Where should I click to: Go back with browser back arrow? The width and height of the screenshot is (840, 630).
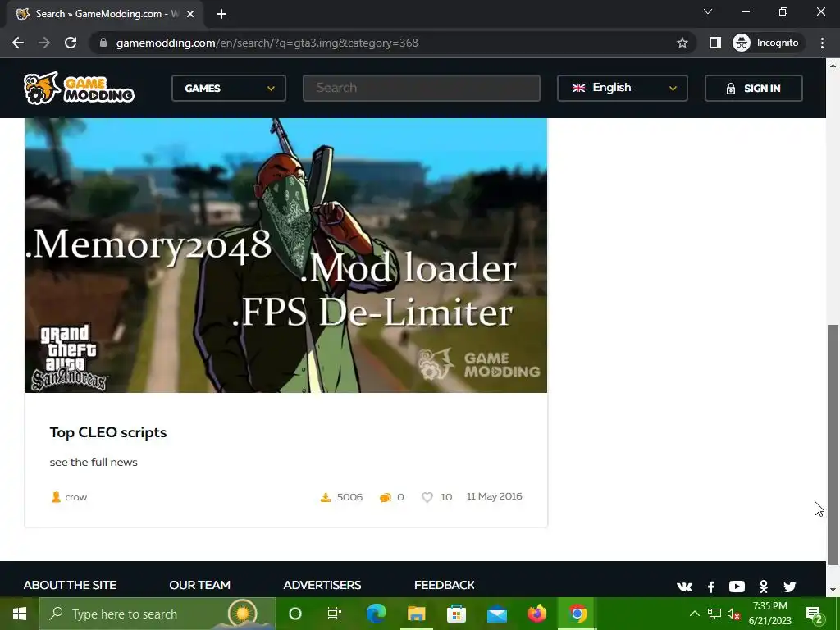click(18, 43)
